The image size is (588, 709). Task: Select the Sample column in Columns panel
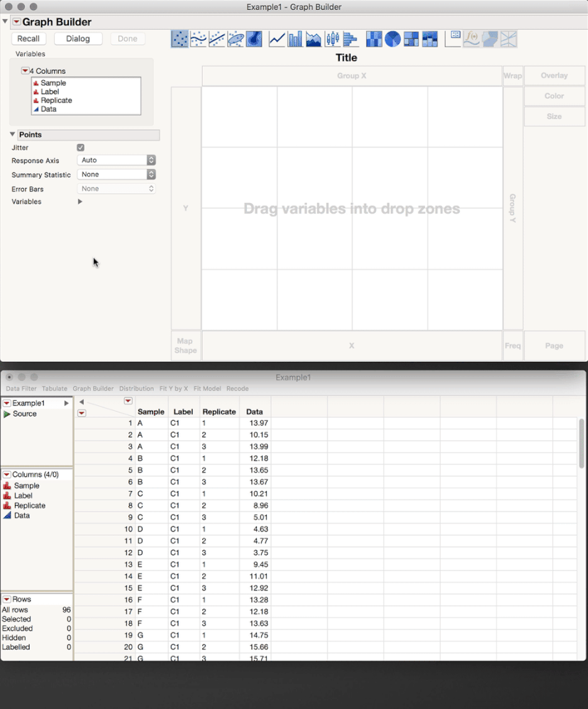27,485
